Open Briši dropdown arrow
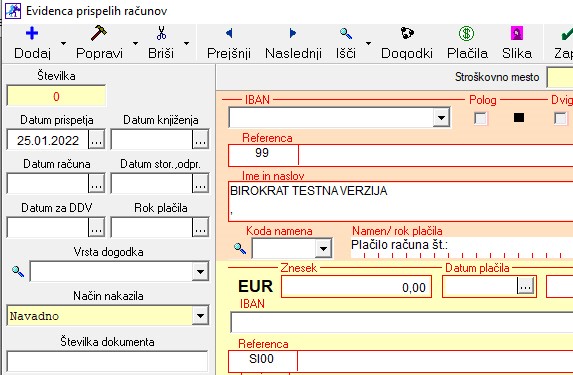This screenshot has height=375, width=573. click(x=186, y=43)
